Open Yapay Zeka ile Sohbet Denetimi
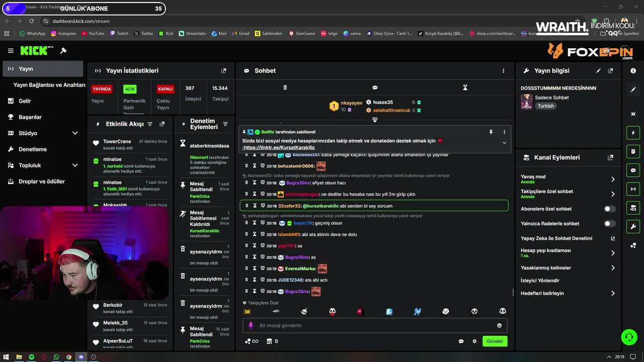The height and width of the screenshot is (362, 644). click(x=568, y=238)
